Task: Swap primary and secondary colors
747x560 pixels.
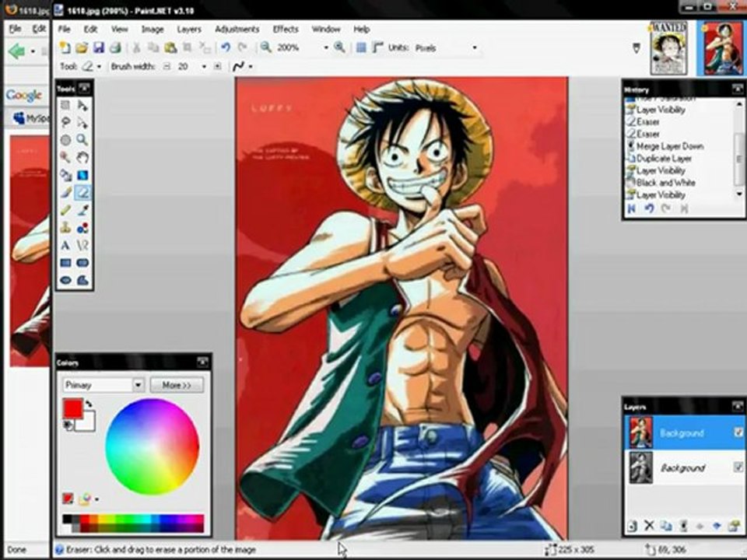Action: point(89,404)
